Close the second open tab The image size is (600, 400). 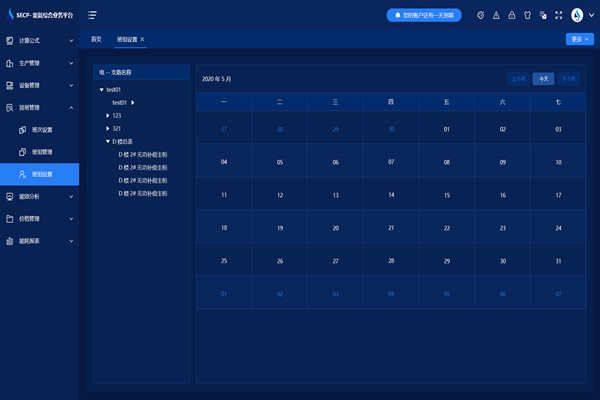click(142, 39)
